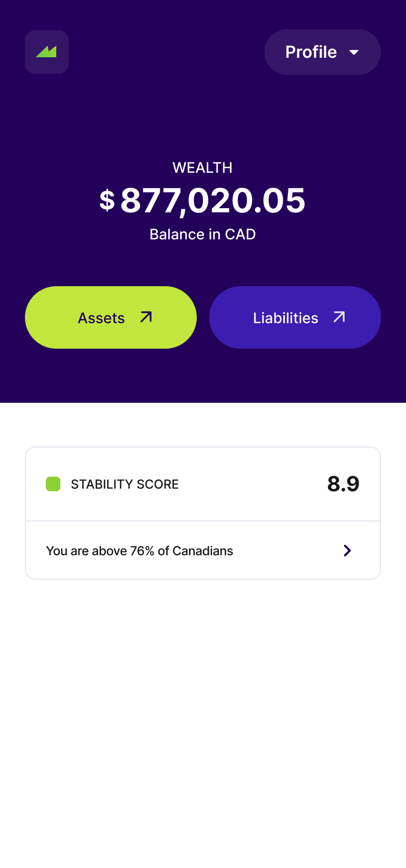Click the 'Assets' text label
This screenshot has height=868, width=406.
pos(102,318)
